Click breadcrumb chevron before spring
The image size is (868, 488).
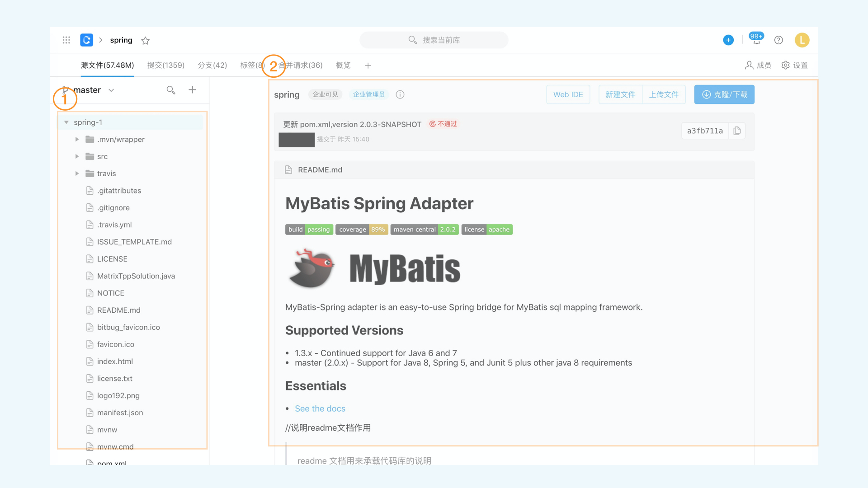tap(101, 40)
